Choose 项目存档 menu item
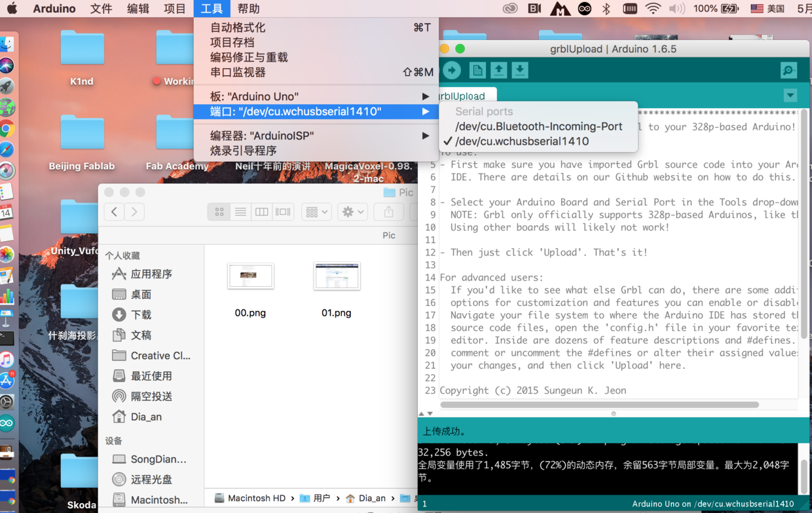Viewport: 812px width, 513px height. 316,43
